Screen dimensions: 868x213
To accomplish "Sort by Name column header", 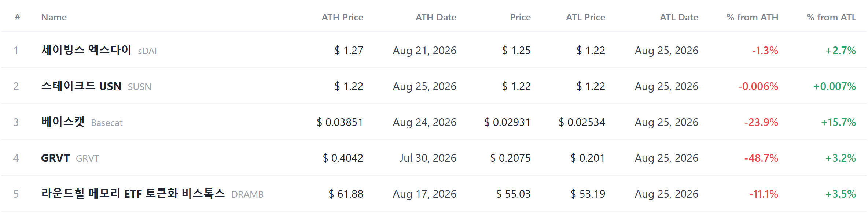I will tap(54, 17).
